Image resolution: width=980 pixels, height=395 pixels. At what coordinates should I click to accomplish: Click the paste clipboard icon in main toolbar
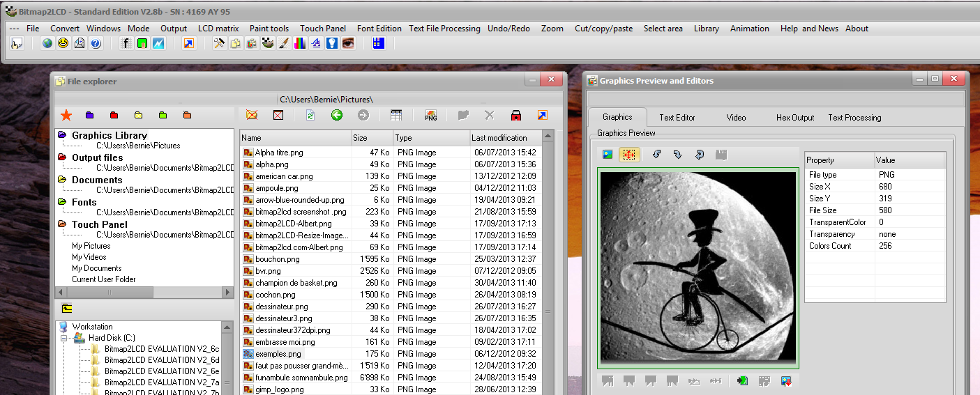[x=251, y=44]
